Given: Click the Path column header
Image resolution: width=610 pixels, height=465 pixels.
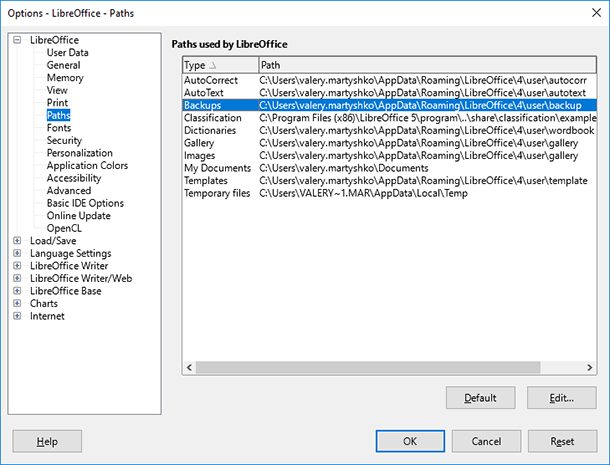Looking at the screenshot, I should point(427,65).
